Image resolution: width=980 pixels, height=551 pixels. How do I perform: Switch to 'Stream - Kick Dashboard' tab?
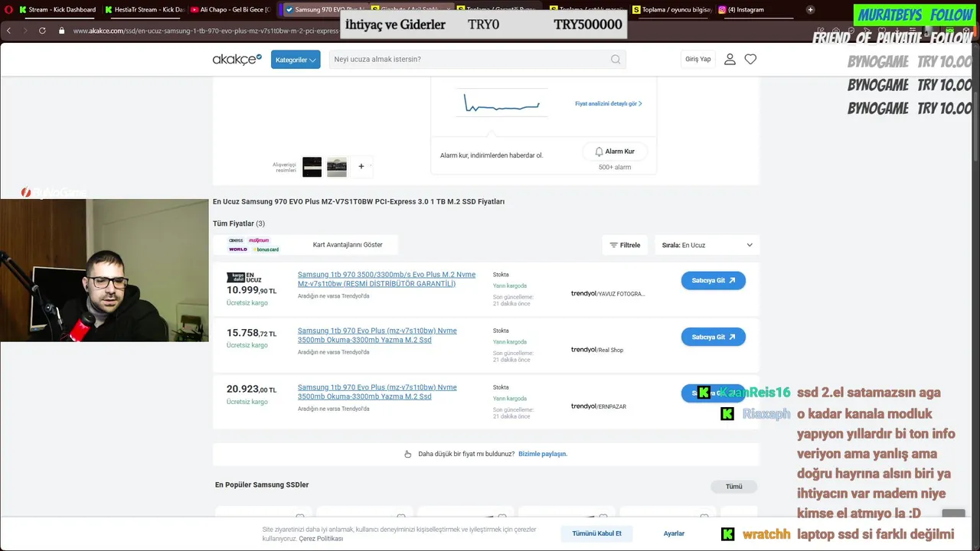58,10
